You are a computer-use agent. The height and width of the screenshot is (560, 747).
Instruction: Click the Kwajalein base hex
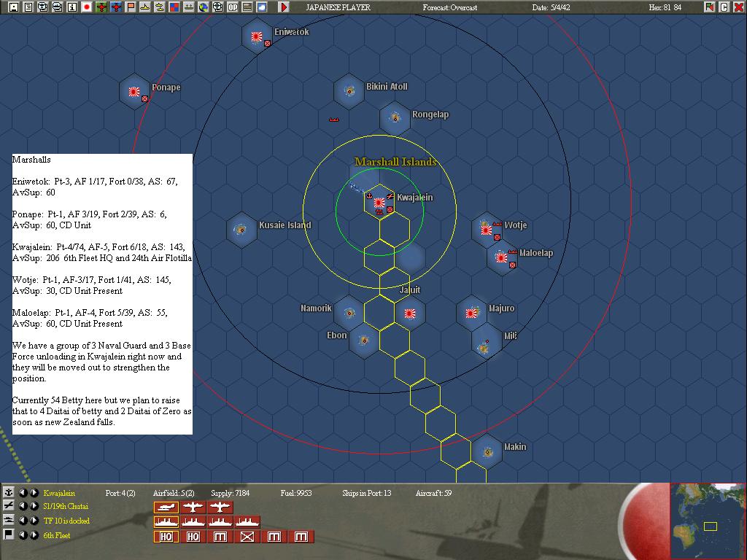tap(379, 202)
